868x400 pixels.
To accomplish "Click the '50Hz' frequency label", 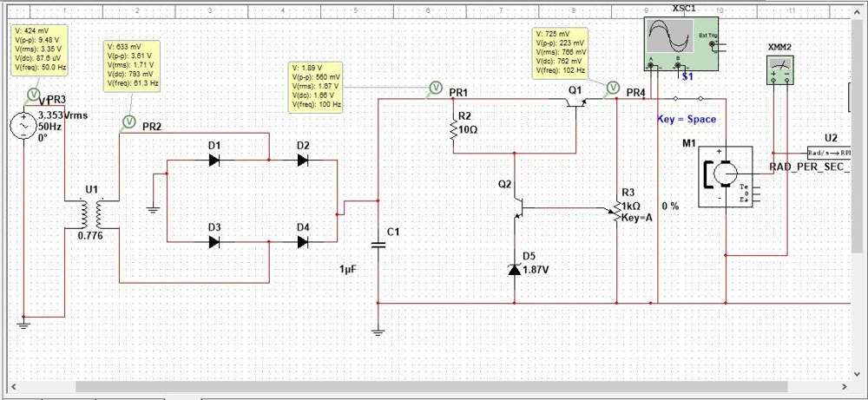I will click(50, 126).
